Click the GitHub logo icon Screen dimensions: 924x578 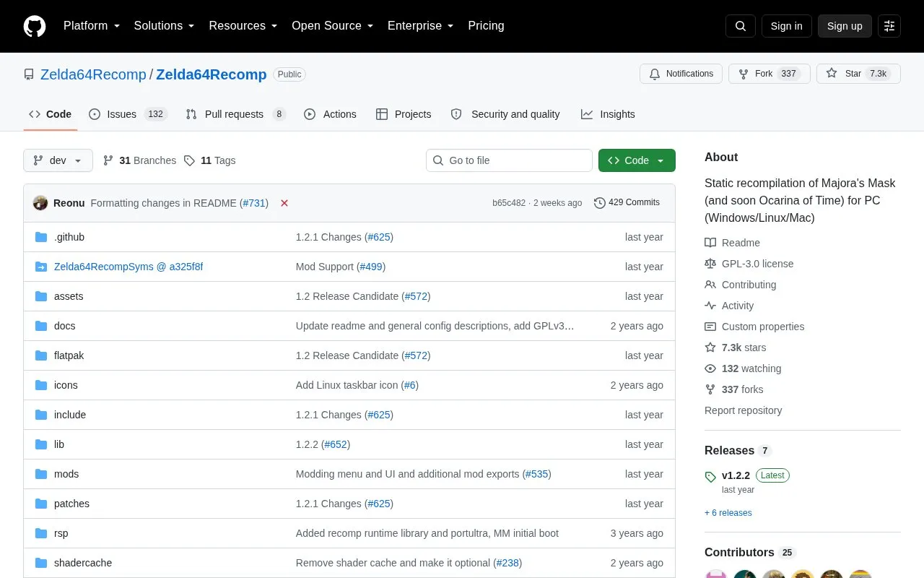[35, 26]
